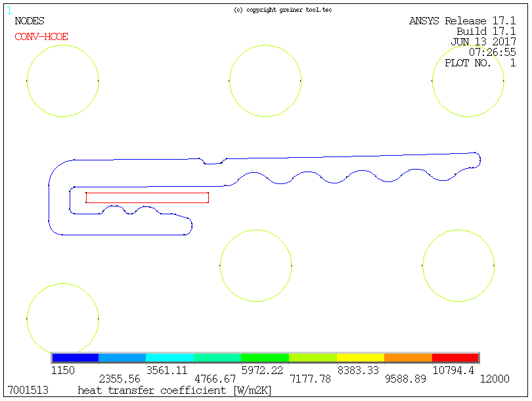The image size is (532, 401).
Task: Click the orange legend color band
Action: click(408, 358)
